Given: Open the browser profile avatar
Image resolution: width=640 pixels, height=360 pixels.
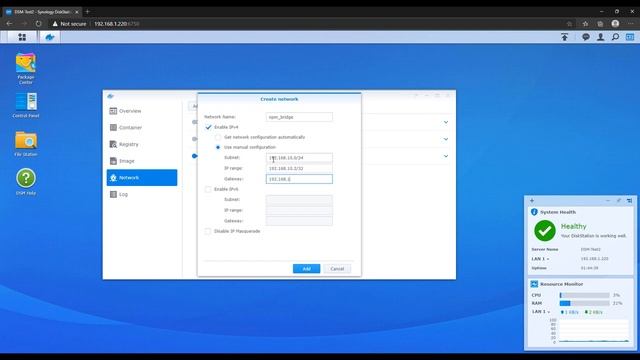Looking at the screenshot, I should point(615,24).
